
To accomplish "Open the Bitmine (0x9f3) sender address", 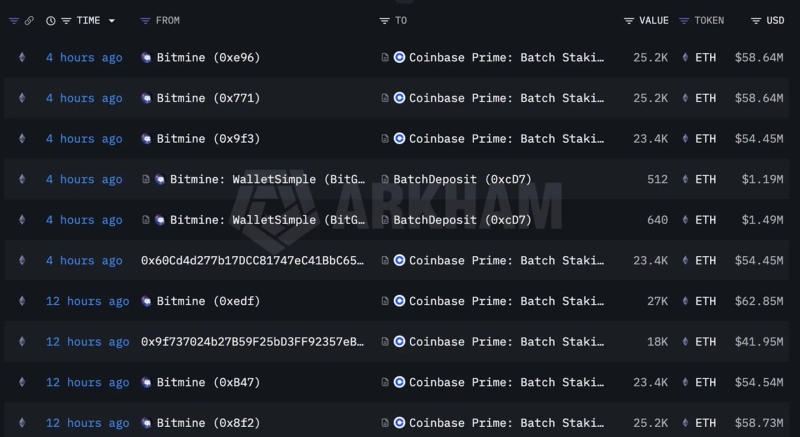I will 208,139.
